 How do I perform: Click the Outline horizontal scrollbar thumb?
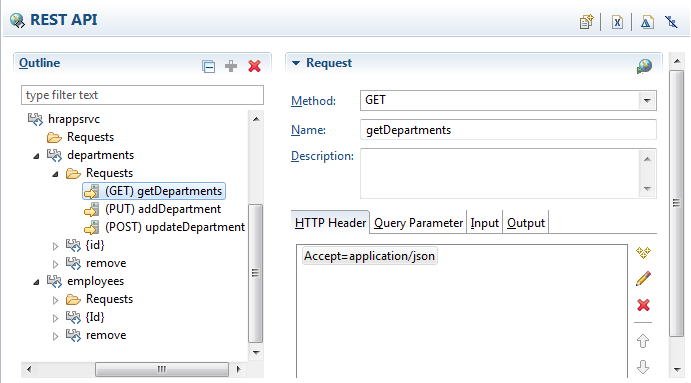[162, 369]
